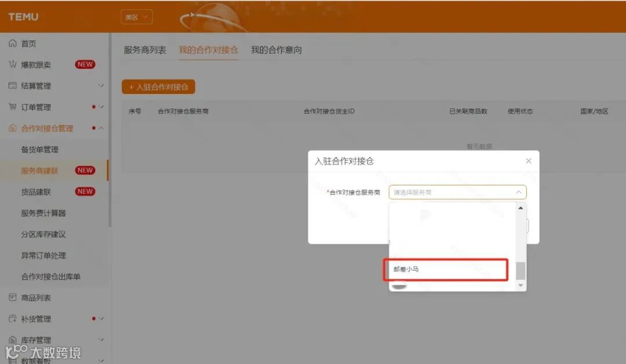Image resolution: width=626 pixels, height=364 pixels.
Task: Expand 订单管理 chevron arrow
Action: click(x=101, y=107)
